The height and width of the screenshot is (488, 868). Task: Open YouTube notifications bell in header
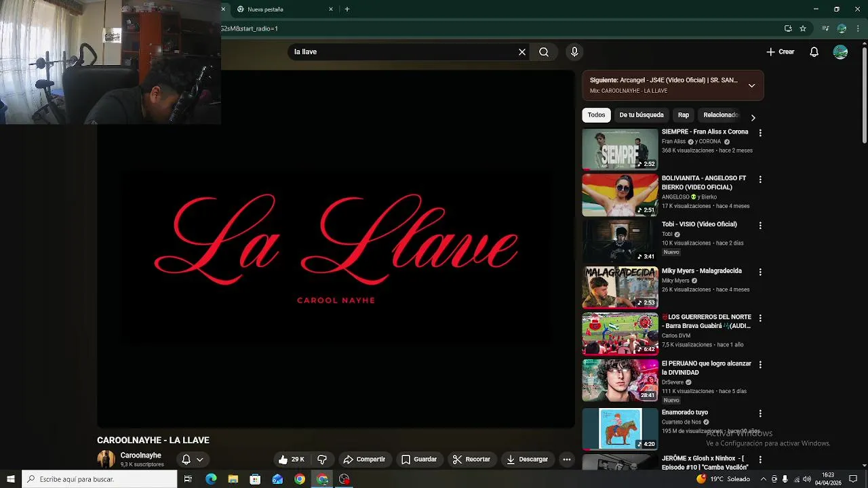click(x=814, y=52)
